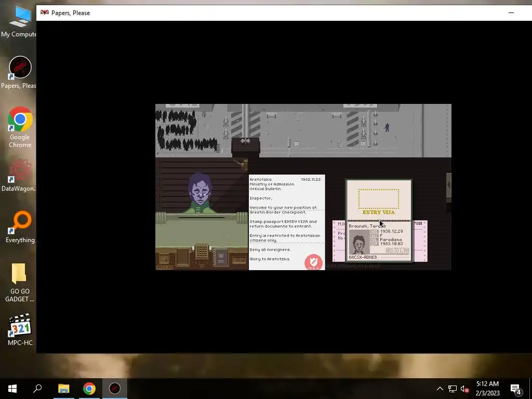The width and height of the screenshot is (532, 399).
Task: Open File Explorer from the taskbar
Action: [63, 389]
